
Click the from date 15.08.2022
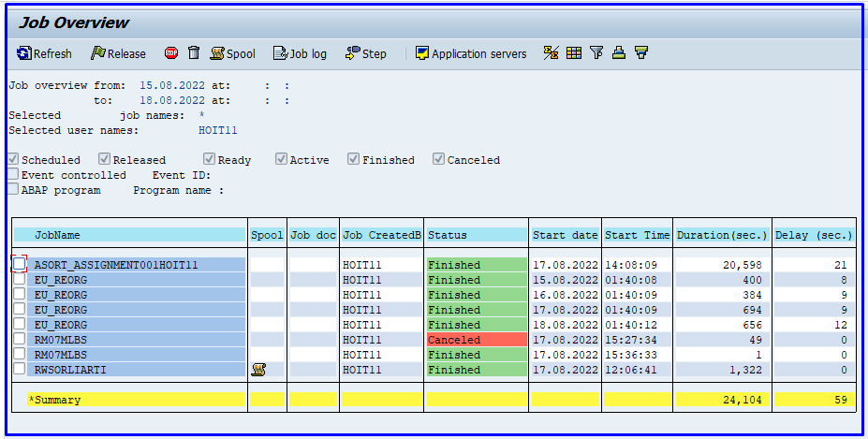pyautogui.click(x=172, y=86)
